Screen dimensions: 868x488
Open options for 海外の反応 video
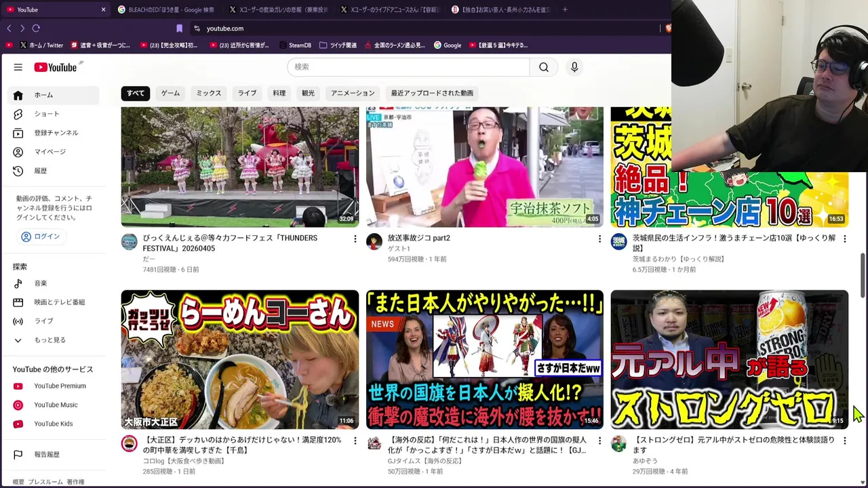pos(599,441)
